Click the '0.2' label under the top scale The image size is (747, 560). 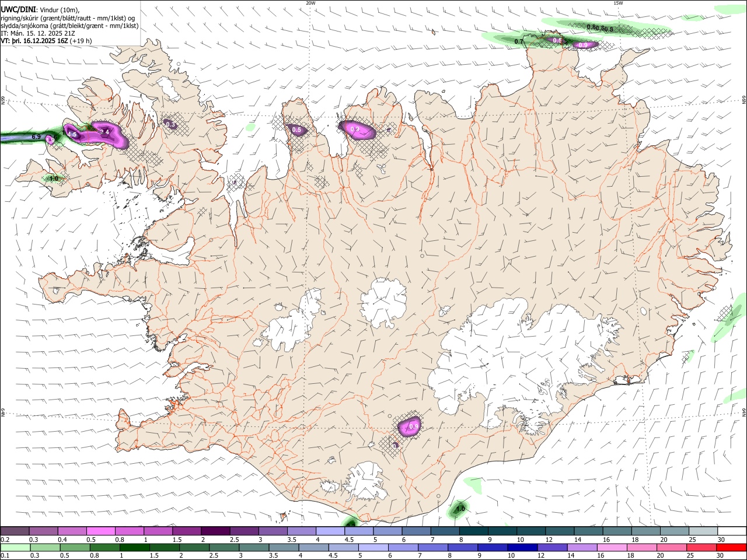pos(5,540)
